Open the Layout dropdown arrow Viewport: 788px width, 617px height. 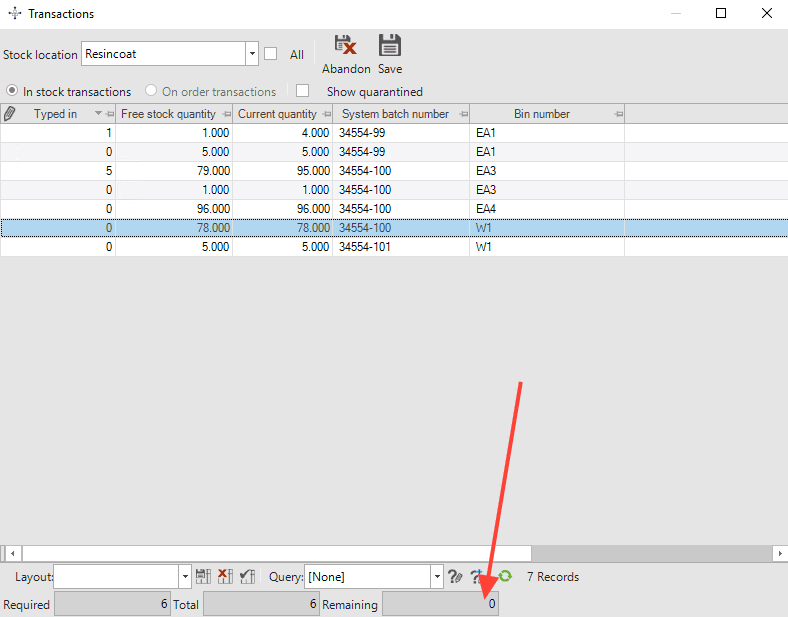(185, 576)
